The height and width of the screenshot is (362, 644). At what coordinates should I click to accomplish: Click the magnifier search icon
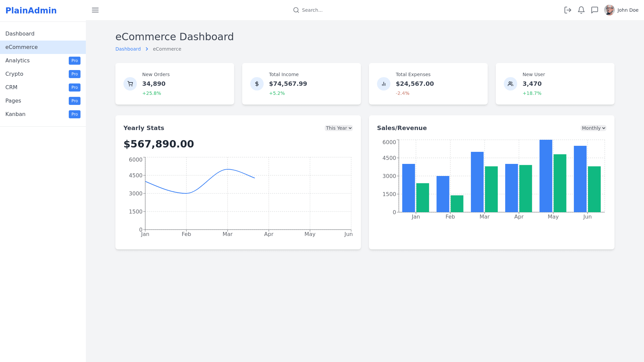(x=296, y=10)
